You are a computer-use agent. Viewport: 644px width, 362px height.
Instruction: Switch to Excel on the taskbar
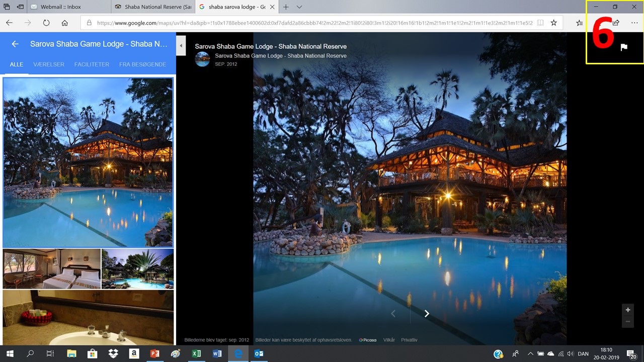point(196,354)
